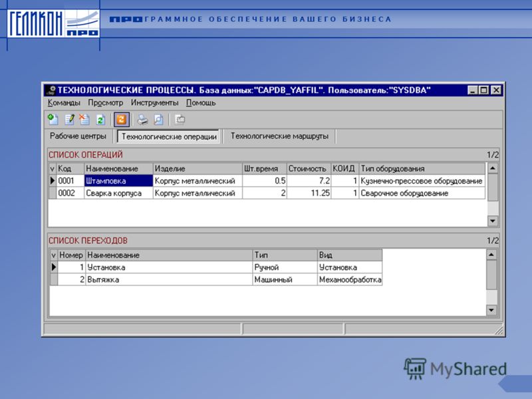The height and width of the screenshot is (399, 532).
Task: Click the Шт.время column header
Action: (264, 169)
